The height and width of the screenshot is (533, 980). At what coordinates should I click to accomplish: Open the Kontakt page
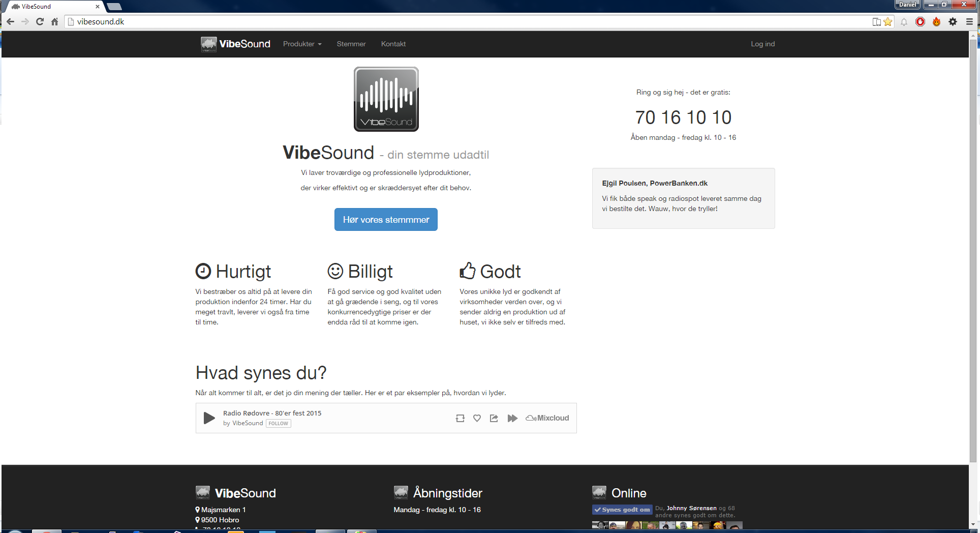[x=393, y=44]
